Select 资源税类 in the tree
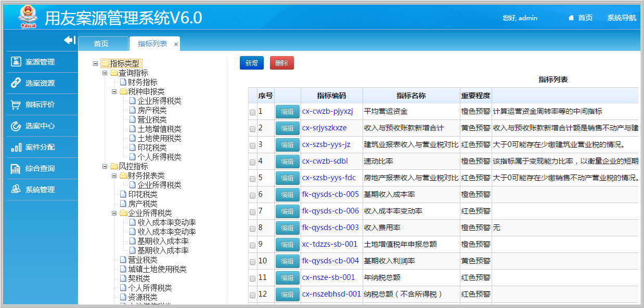The image size is (644, 308). coord(143,297)
